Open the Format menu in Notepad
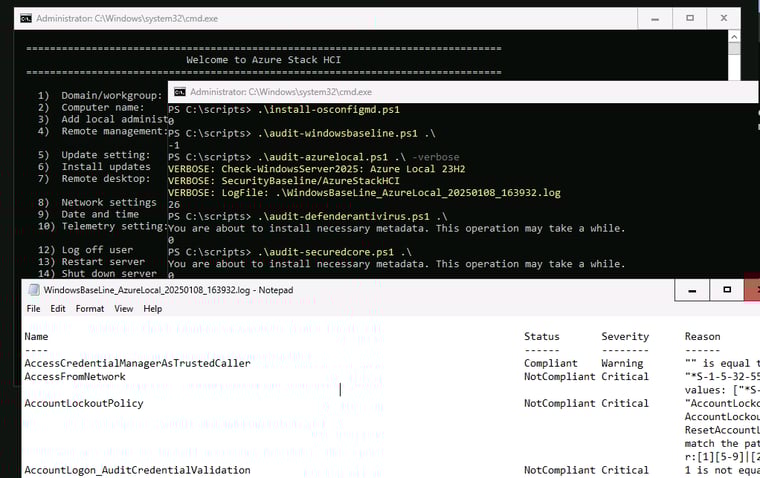 (x=90, y=309)
